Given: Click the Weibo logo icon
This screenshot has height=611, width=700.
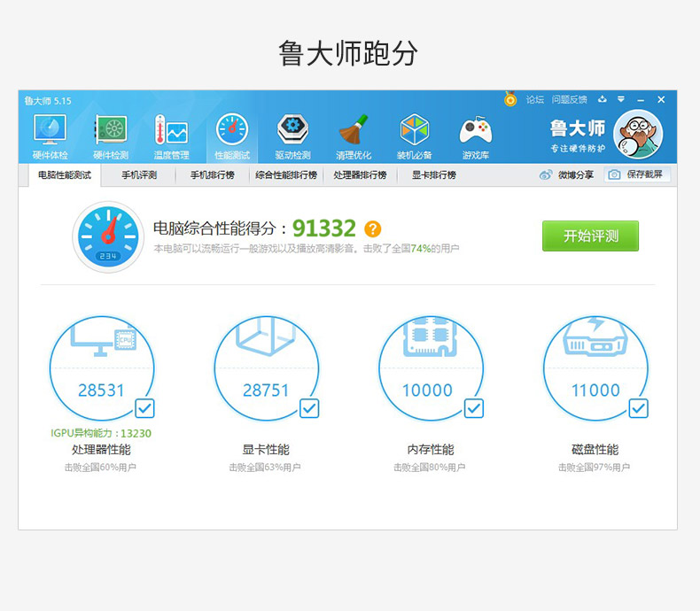Looking at the screenshot, I should pos(546,174).
